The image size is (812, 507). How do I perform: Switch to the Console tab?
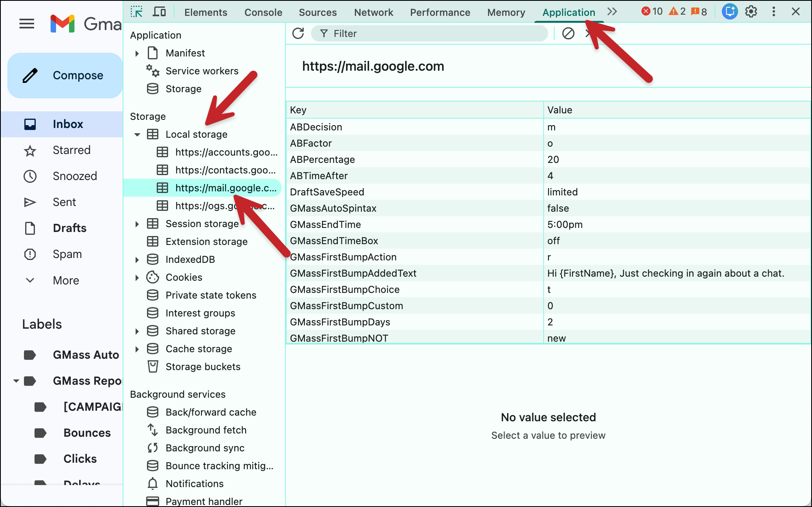(263, 13)
